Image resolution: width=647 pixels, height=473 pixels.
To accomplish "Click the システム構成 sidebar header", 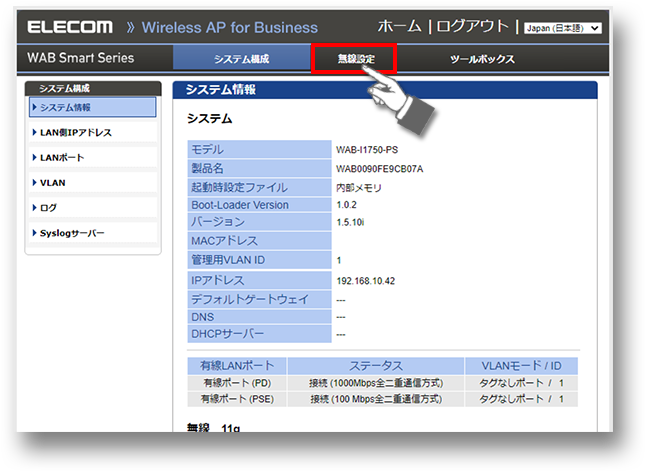I will pos(93,88).
